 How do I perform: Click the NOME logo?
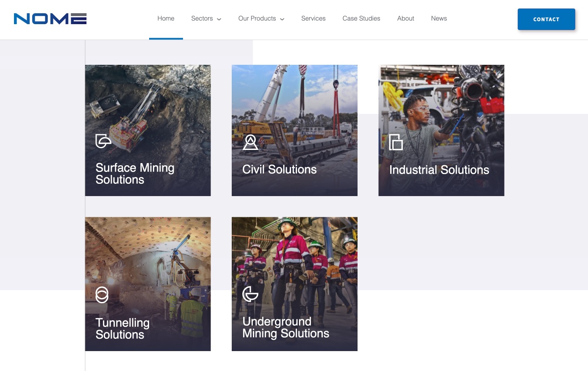tap(50, 19)
